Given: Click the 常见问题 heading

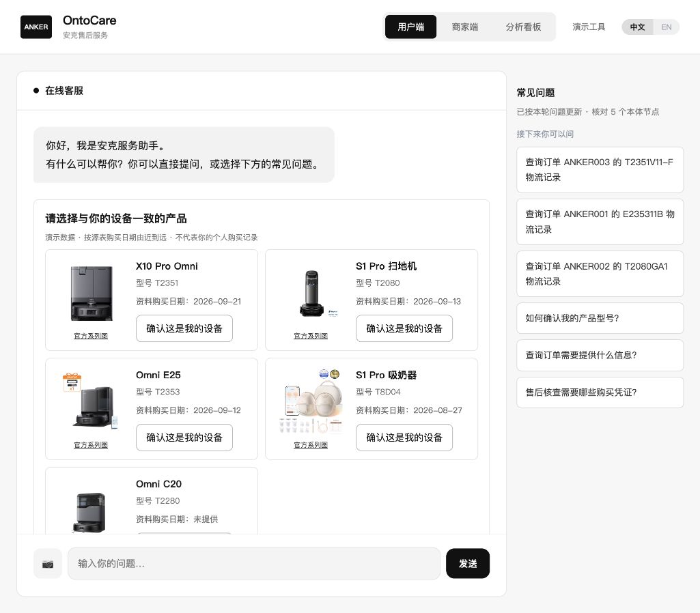Looking at the screenshot, I should (535, 93).
